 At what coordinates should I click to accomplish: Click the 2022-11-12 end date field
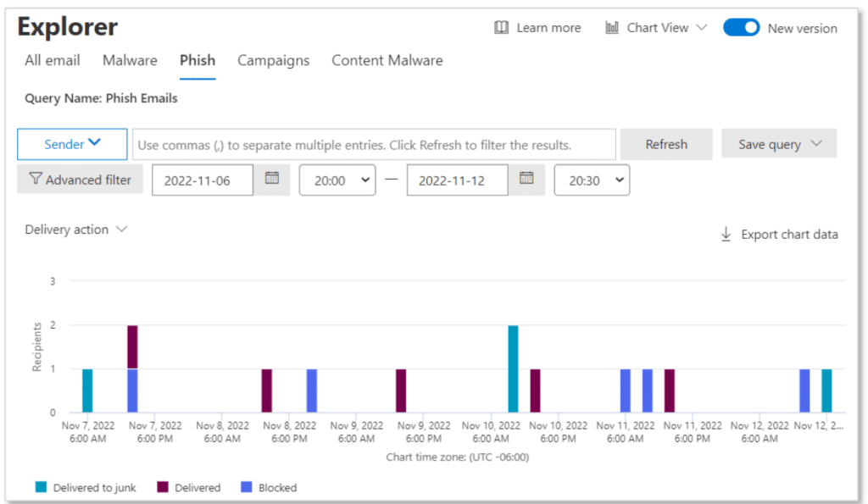pos(457,180)
